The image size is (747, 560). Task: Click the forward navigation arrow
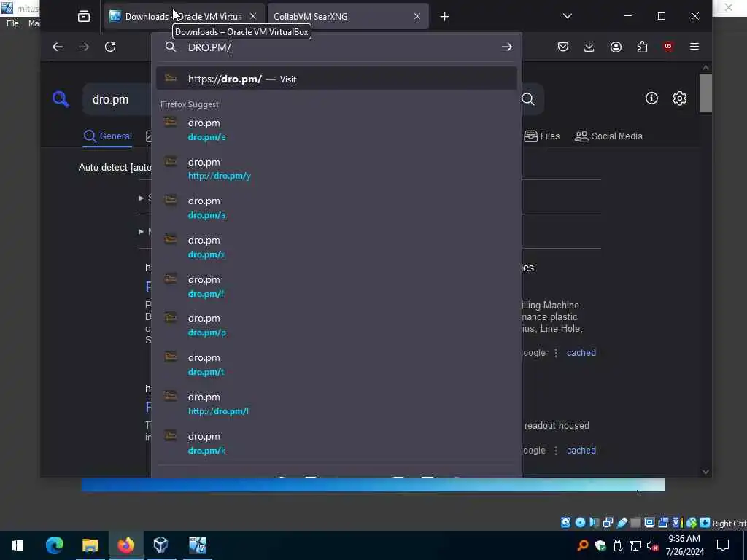point(84,47)
